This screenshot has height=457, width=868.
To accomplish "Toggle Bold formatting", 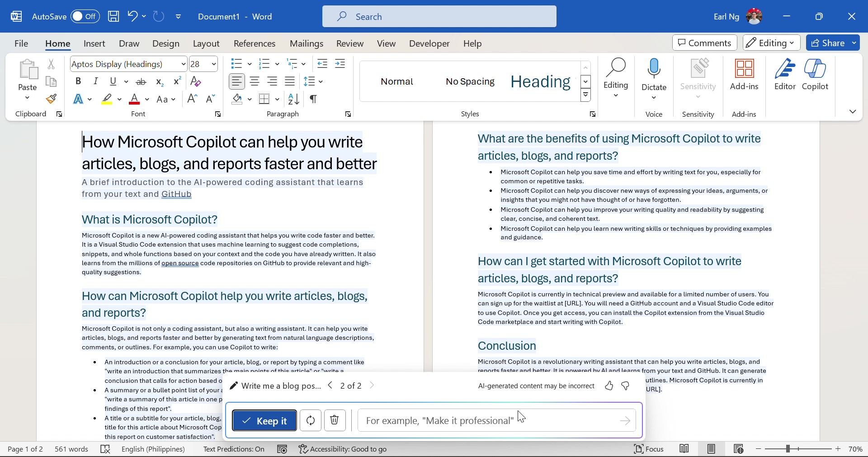I will click(78, 81).
